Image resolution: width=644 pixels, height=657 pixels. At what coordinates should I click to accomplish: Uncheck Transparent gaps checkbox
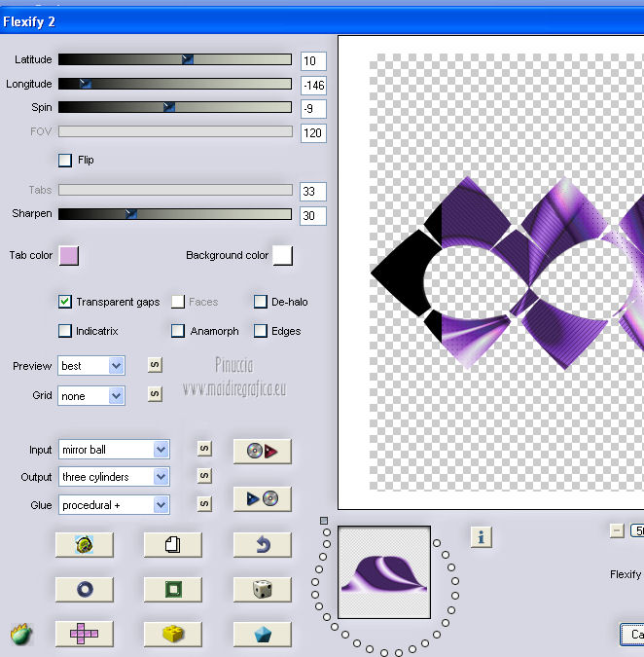[65, 302]
